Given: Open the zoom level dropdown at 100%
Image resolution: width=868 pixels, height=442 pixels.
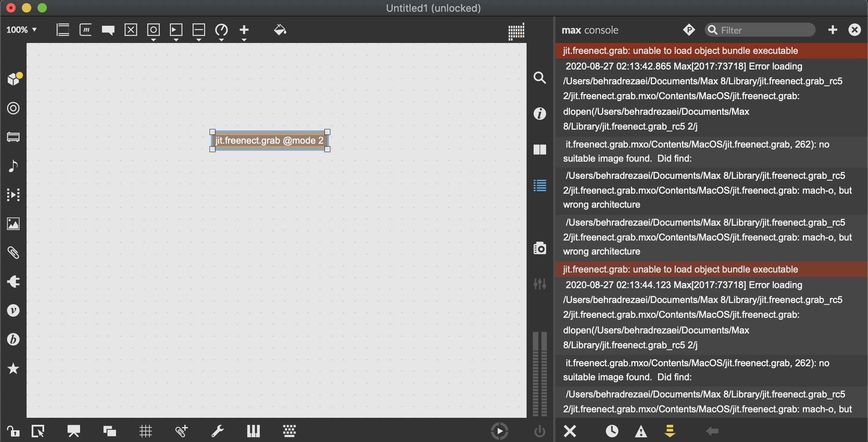Looking at the screenshot, I should click(x=21, y=30).
